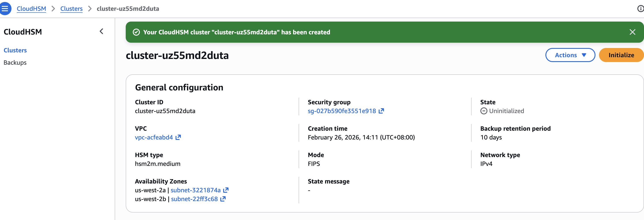Screen dimensions: 644x220
Task: Open the subnet-22ff3c68 link
Action: (194, 199)
